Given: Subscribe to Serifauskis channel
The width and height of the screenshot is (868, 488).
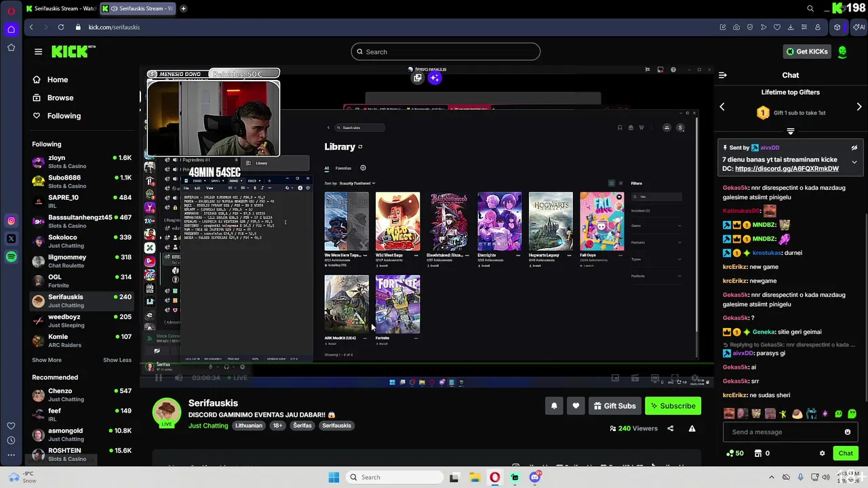Looking at the screenshot, I should (x=673, y=406).
